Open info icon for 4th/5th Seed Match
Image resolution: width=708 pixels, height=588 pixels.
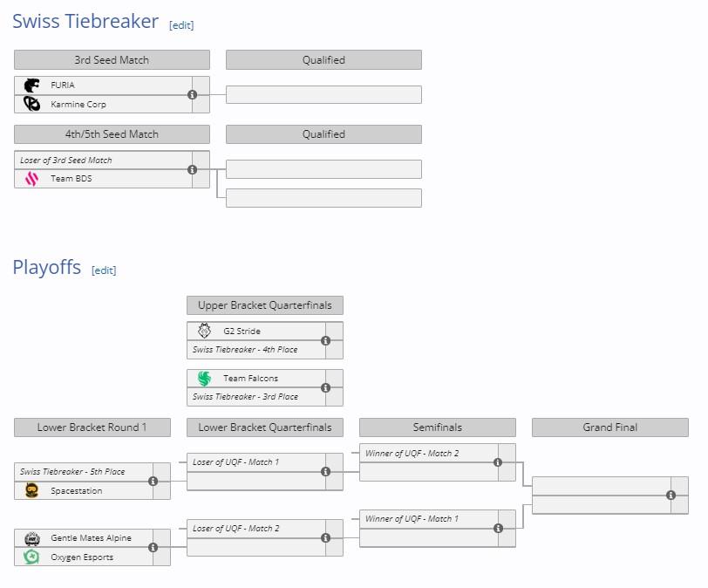click(192, 169)
